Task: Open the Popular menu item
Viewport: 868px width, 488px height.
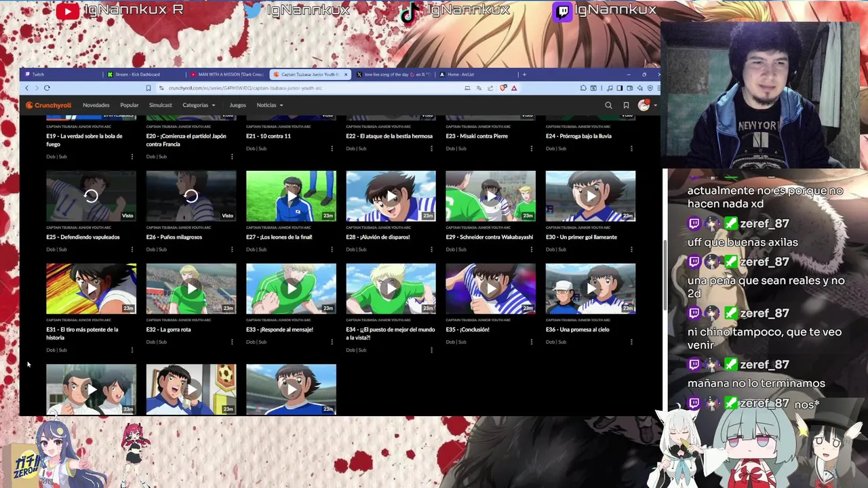Action: click(x=129, y=105)
